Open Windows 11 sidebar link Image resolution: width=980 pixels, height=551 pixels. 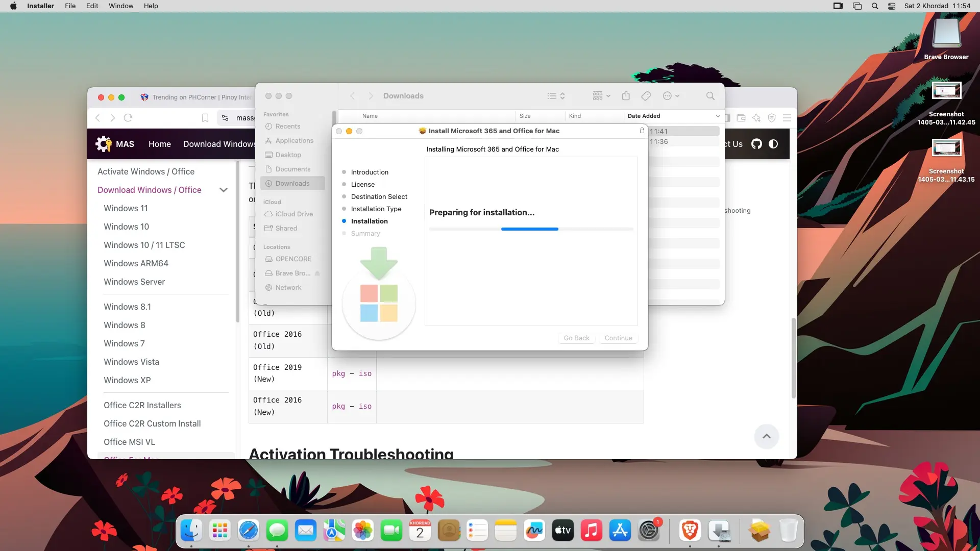(x=126, y=208)
